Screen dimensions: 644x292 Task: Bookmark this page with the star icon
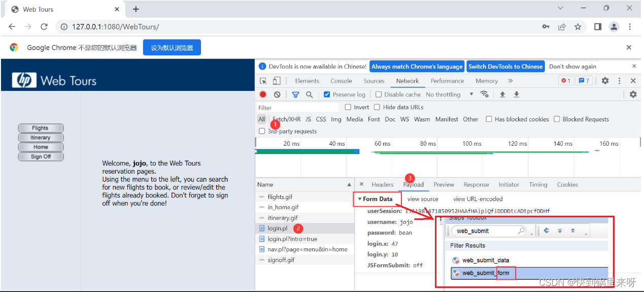pyautogui.click(x=578, y=27)
